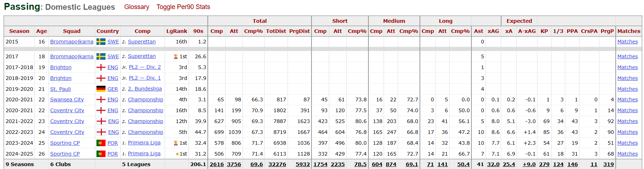Sort by xAG column header
The height and width of the screenshot is (169, 644).
pyautogui.click(x=493, y=31)
